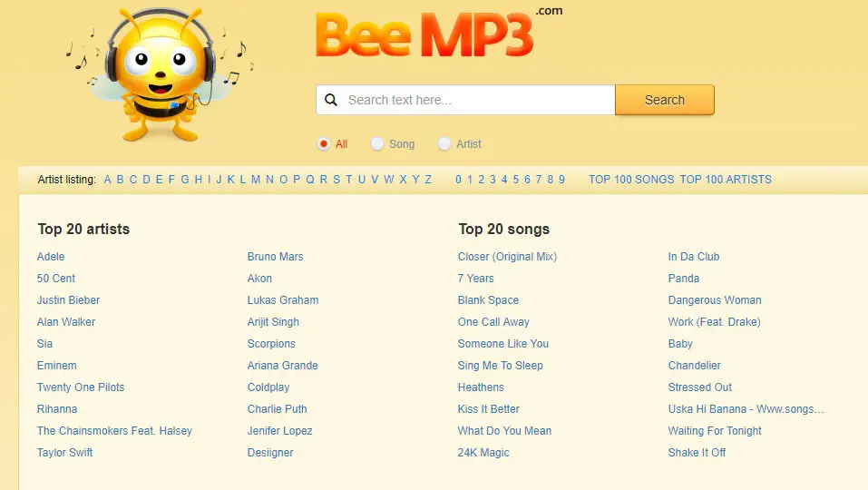Open Rihanna artist link
868x490 pixels.
(x=57, y=408)
